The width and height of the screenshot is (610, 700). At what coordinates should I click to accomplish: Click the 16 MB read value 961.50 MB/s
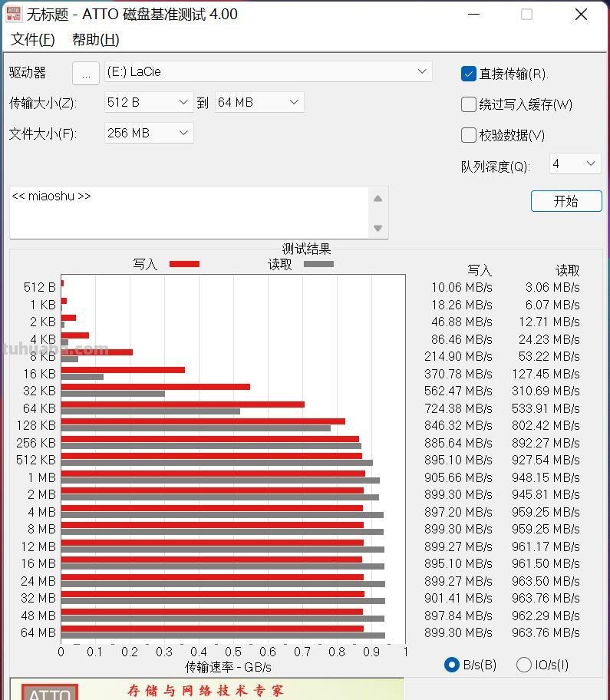[x=546, y=563]
